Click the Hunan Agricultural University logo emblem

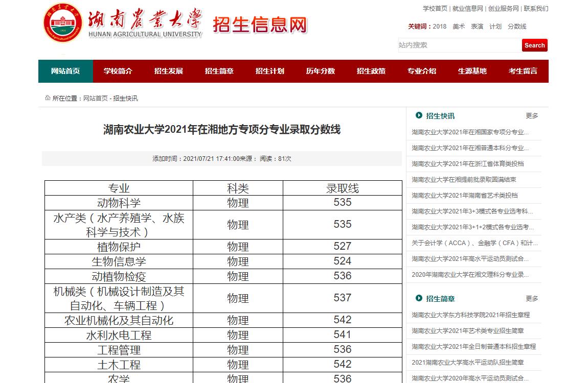(x=62, y=23)
